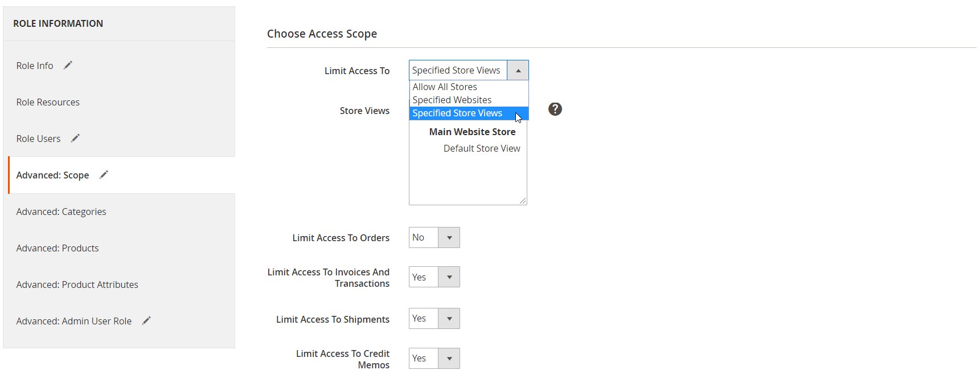Choose Specified Websites from the list

452,100
